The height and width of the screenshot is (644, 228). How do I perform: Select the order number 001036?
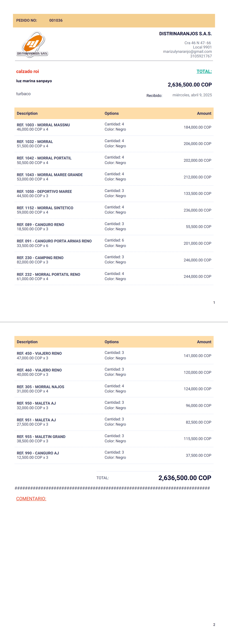tap(56, 20)
